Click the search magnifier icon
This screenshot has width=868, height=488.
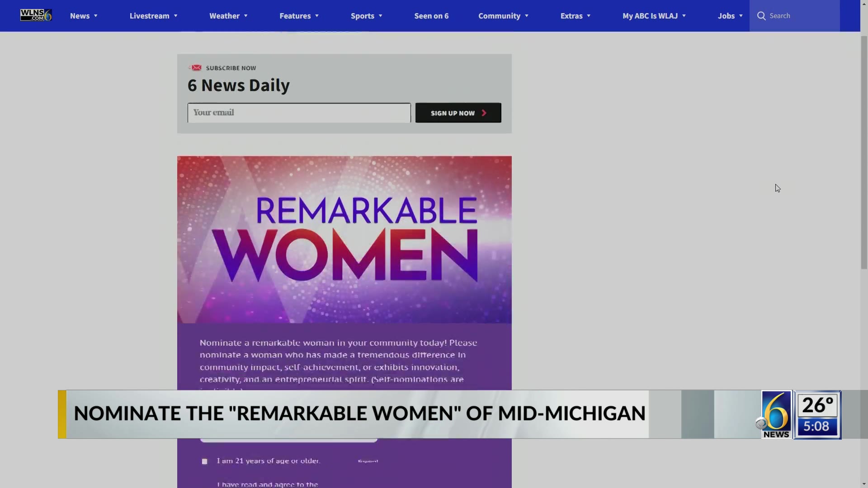coord(762,15)
